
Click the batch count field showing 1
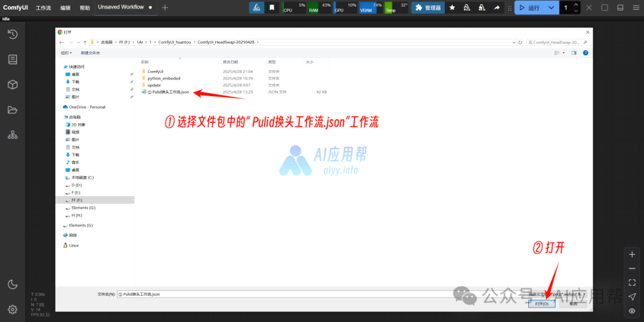[565, 8]
